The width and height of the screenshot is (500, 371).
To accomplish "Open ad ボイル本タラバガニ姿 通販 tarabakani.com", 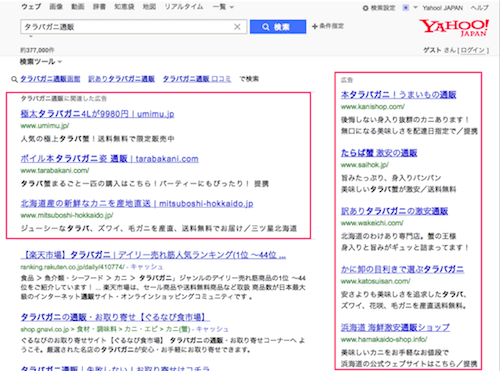I will coord(109,159).
